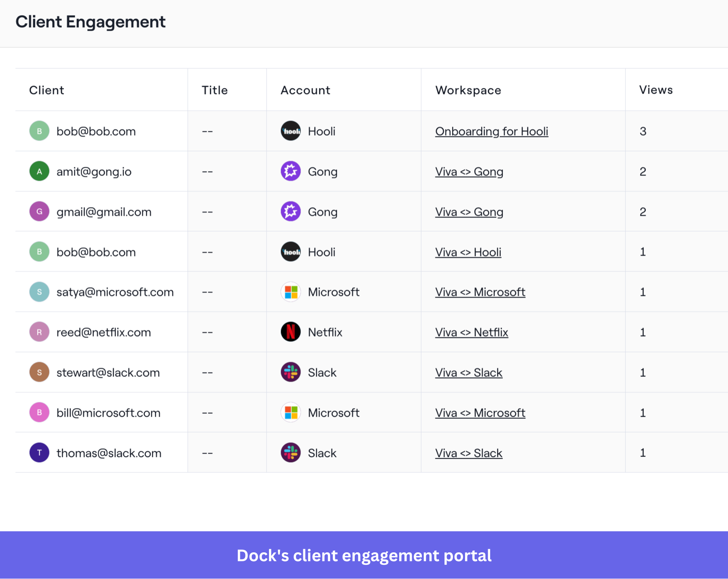Screen dimensions: 728x579
Task: Click the Netflix logo icon
Action: pyautogui.click(x=291, y=332)
